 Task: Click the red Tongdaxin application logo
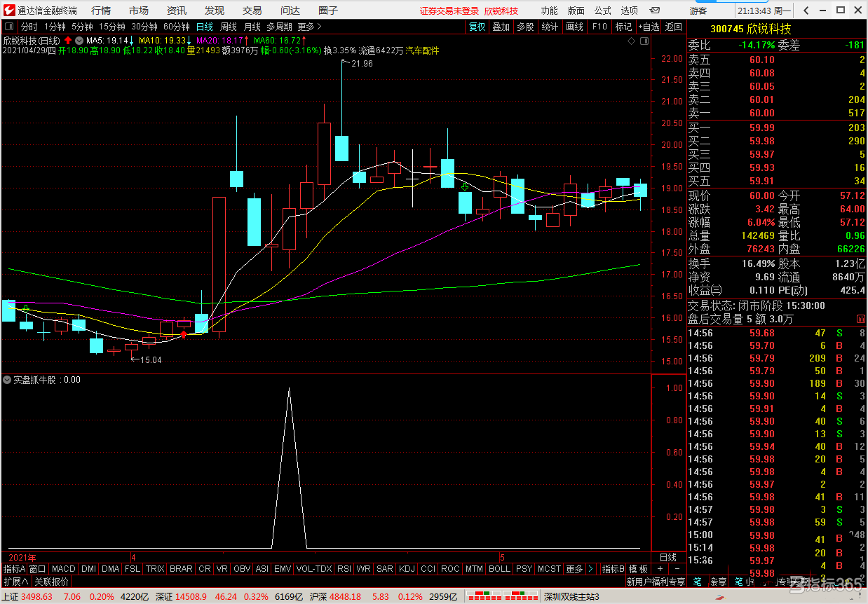click(x=9, y=11)
